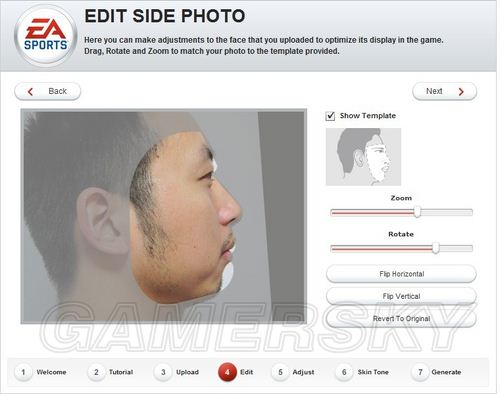Select step 3 Upload circle
500x394 pixels.
(x=163, y=372)
